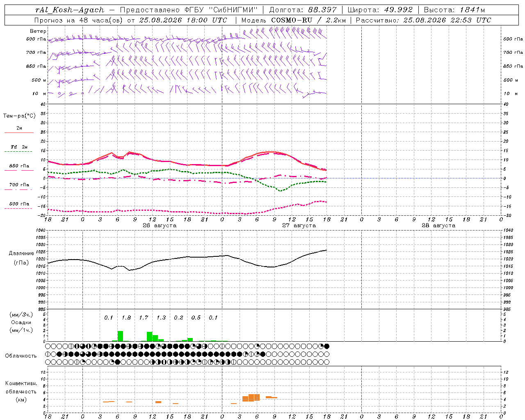This screenshot has width=525, height=420.
Task: Click the Осадки precipitation axis label
Action: pyautogui.click(x=21, y=322)
